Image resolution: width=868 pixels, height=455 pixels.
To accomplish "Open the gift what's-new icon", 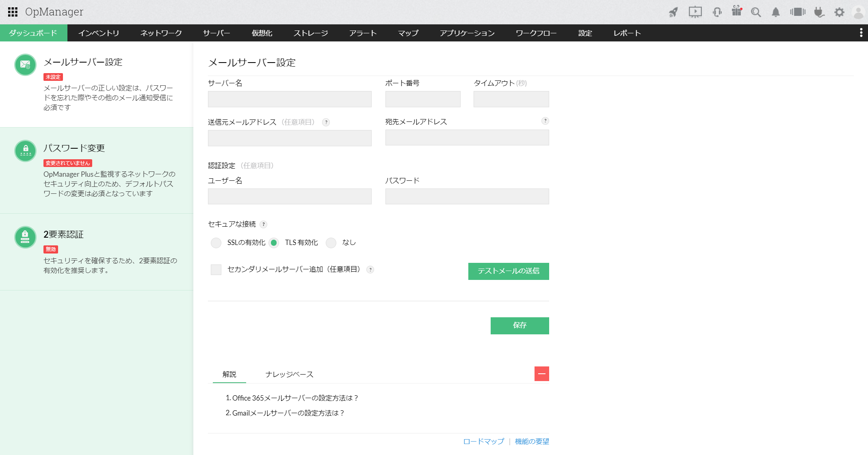I will pos(736,11).
